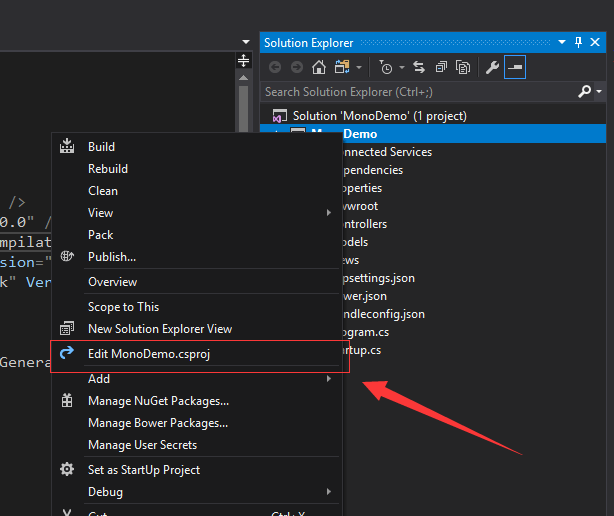Open search options dropdown beside magnifier
Screen dimensions: 614x516
click(x=599, y=92)
